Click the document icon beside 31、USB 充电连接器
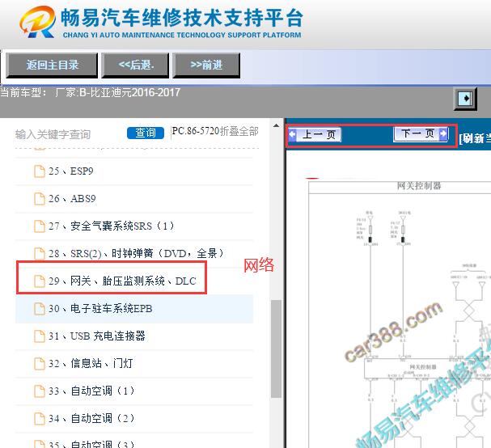 tap(40, 336)
